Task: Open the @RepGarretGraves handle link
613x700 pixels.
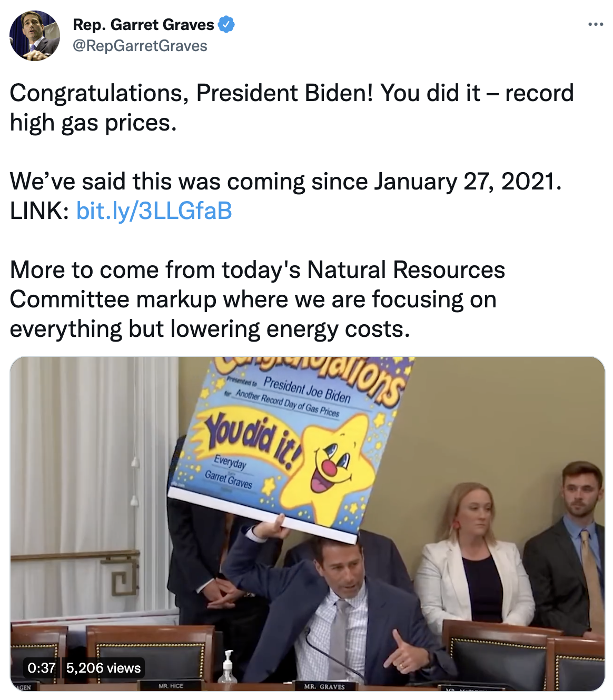Action: click(x=140, y=46)
